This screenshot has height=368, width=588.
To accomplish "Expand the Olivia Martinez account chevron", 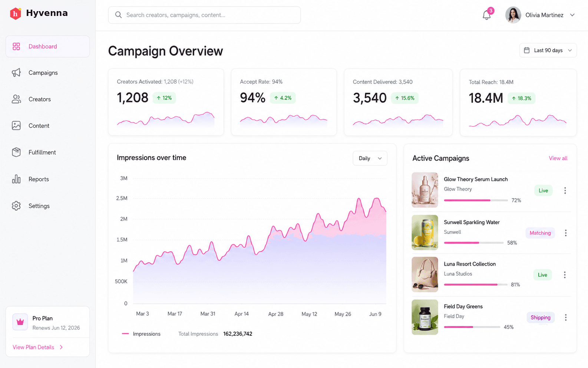I will tap(572, 15).
